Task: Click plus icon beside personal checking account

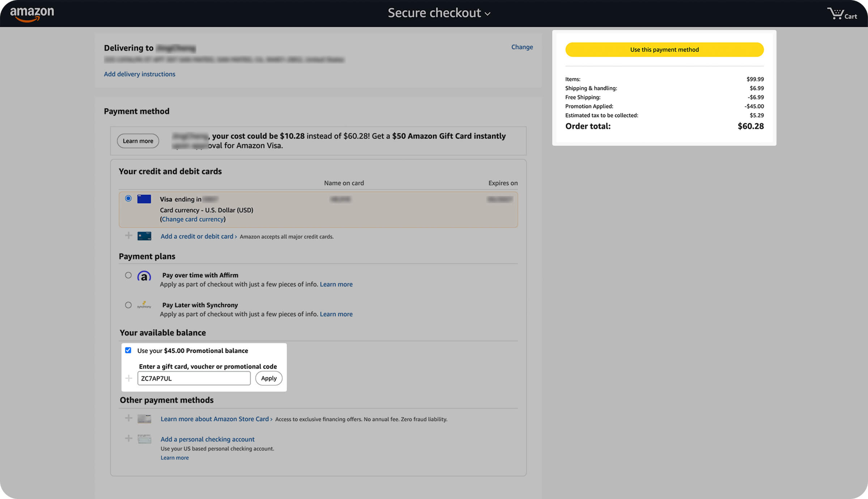Action: [x=128, y=439]
